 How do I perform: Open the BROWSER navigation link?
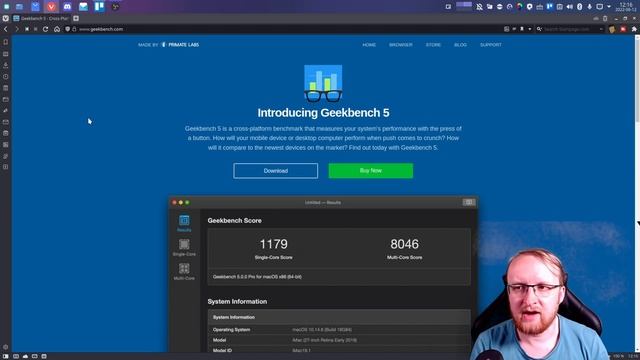(x=400, y=44)
